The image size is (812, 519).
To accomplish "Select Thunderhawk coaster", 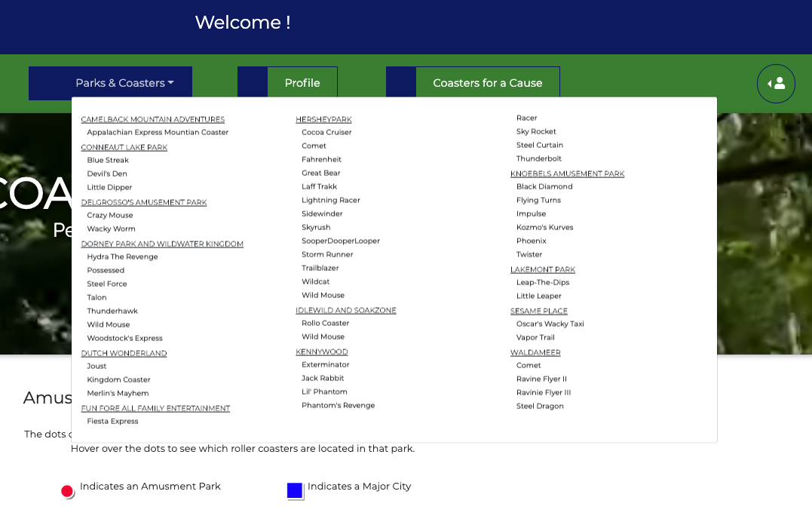I will (x=112, y=311).
